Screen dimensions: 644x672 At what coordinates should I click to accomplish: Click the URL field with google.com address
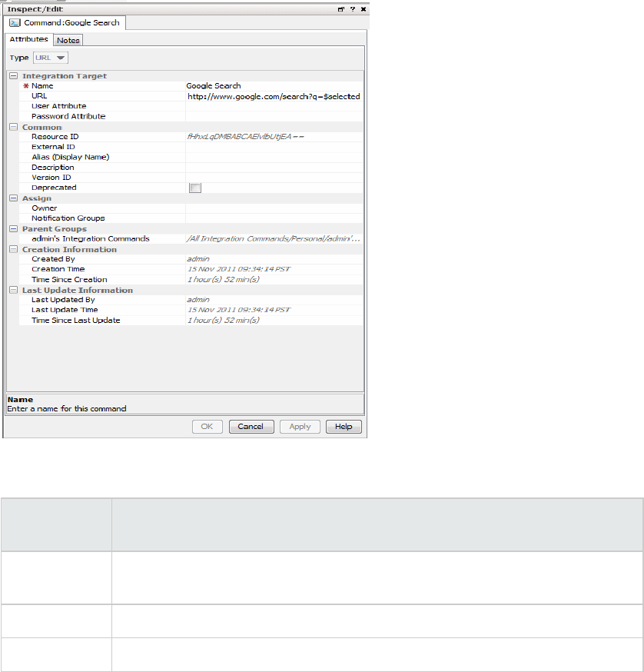(x=274, y=96)
